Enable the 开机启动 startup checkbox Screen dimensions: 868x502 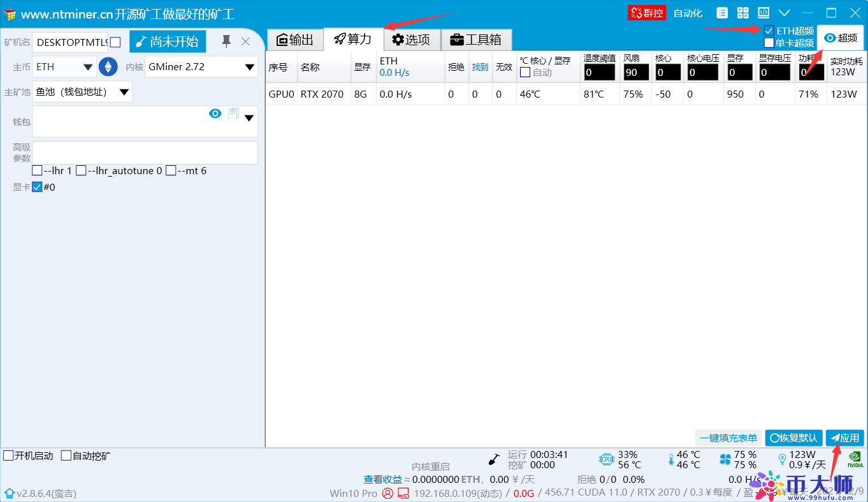pyautogui.click(x=8, y=455)
